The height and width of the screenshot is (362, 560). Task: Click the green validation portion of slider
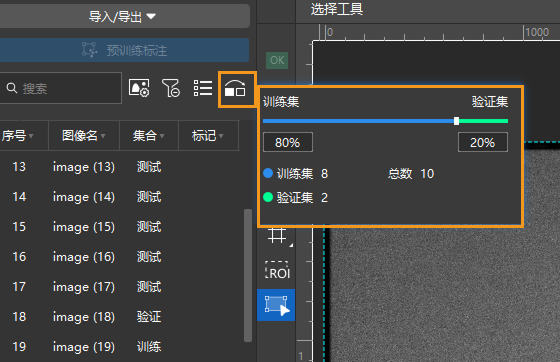tap(484, 121)
